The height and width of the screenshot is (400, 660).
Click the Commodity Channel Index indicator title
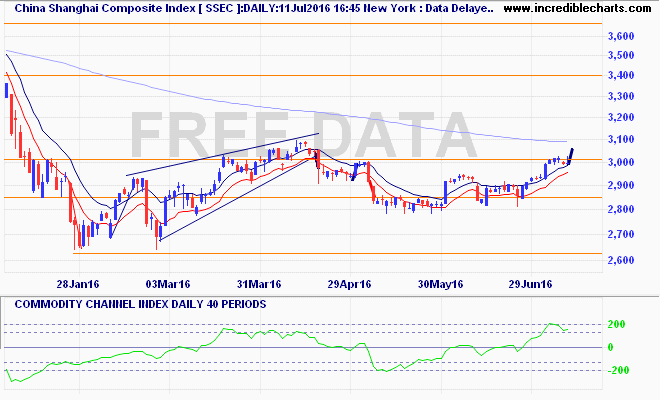point(136,303)
